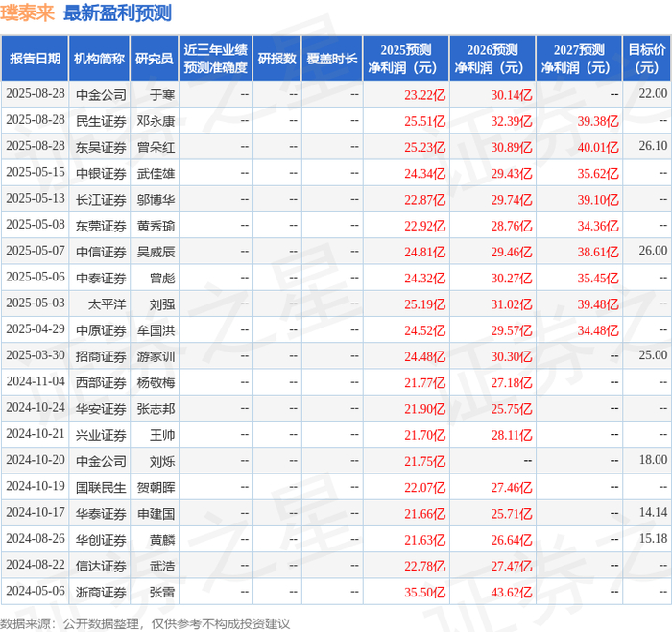The width and height of the screenshot is (672, 632).
Task: Click 国联民生 institution name
Action: pos(101,488)
